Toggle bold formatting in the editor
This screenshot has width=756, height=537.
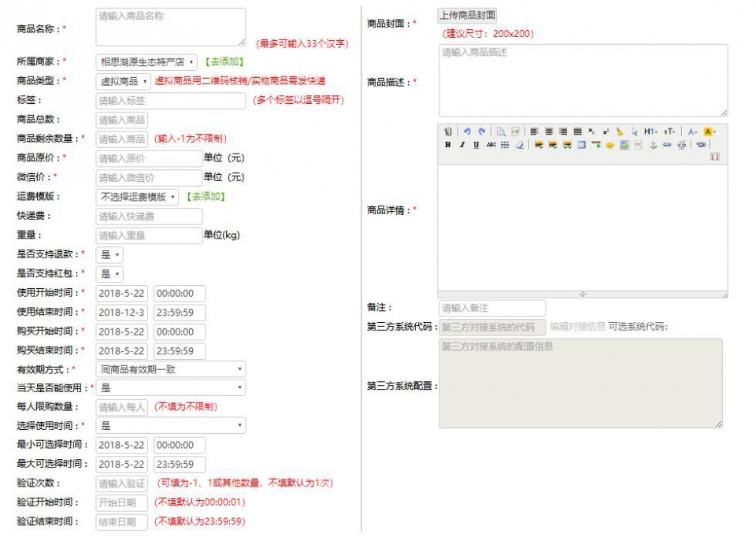pyautogui.click(x=448, y=145)
